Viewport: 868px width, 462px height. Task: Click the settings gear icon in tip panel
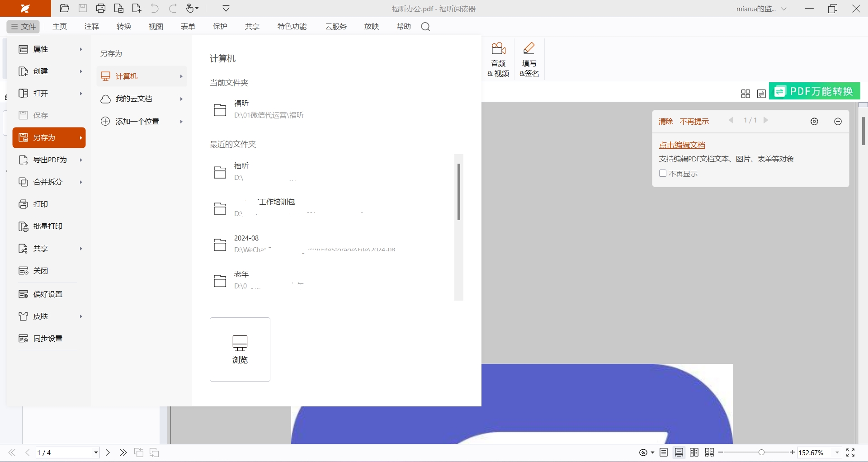[x=814, y=121]
